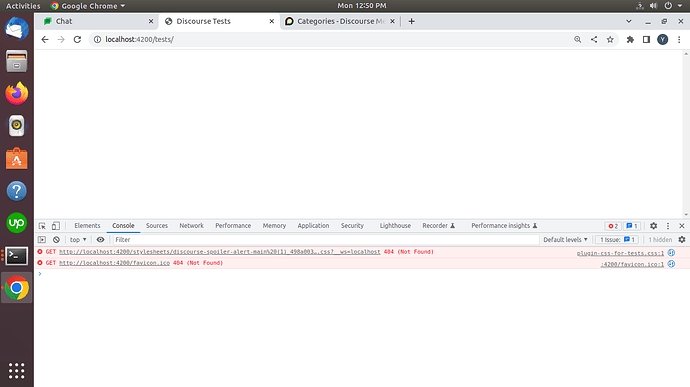Click the console prompt line
This screenshot has height=387, width=690.
point(363,274)
